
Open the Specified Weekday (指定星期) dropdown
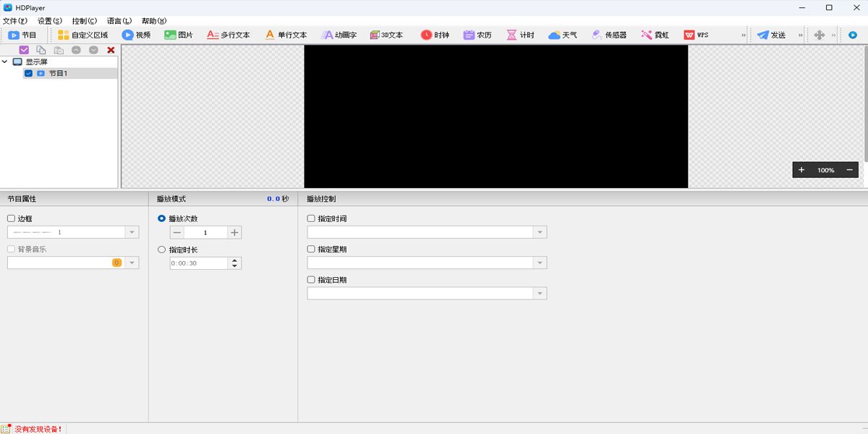tap(540, 263)
